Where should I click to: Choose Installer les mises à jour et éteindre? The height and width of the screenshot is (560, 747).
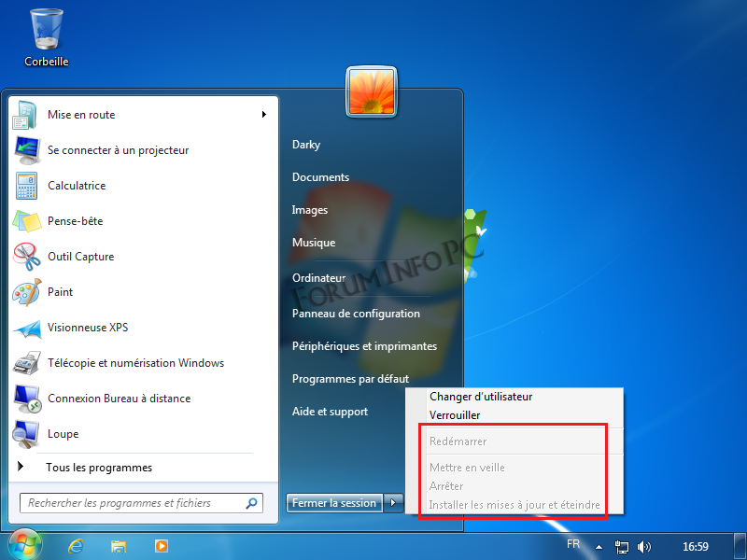point(514,505)
